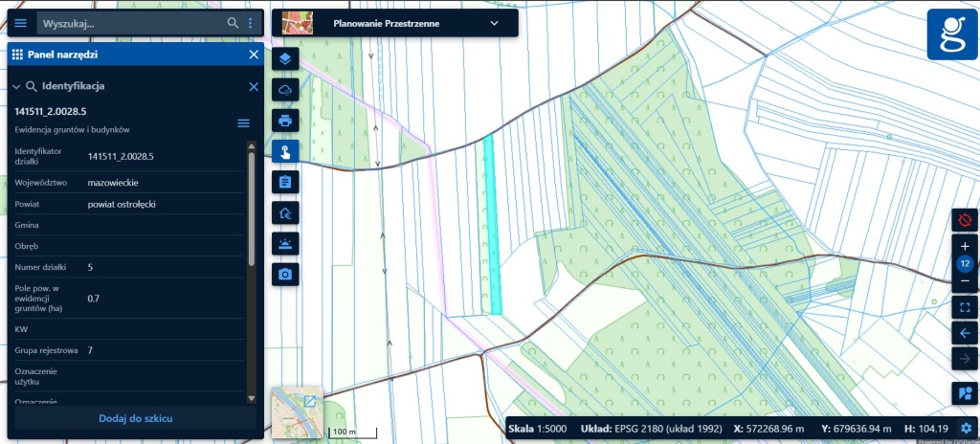Toggle the identification pointer tool
Image resolution: width=980 pixels, height=444 pixels.
pyautogui.click(x=285, y=151)
